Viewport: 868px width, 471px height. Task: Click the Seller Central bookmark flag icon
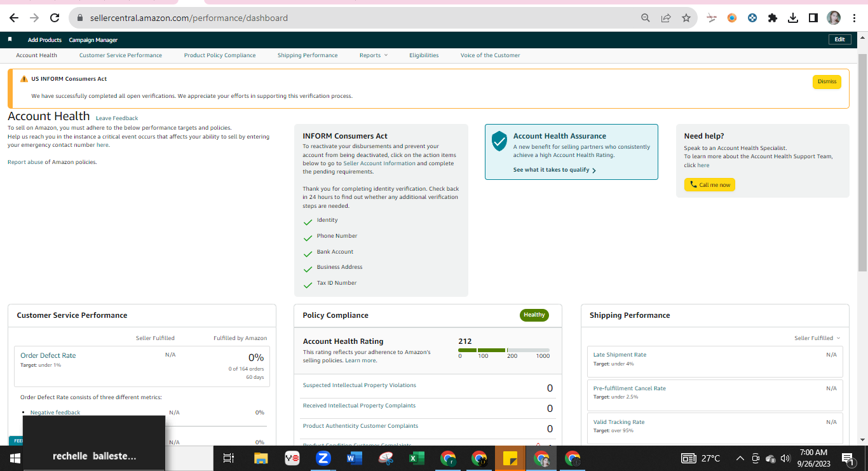[x=10, y=39]
